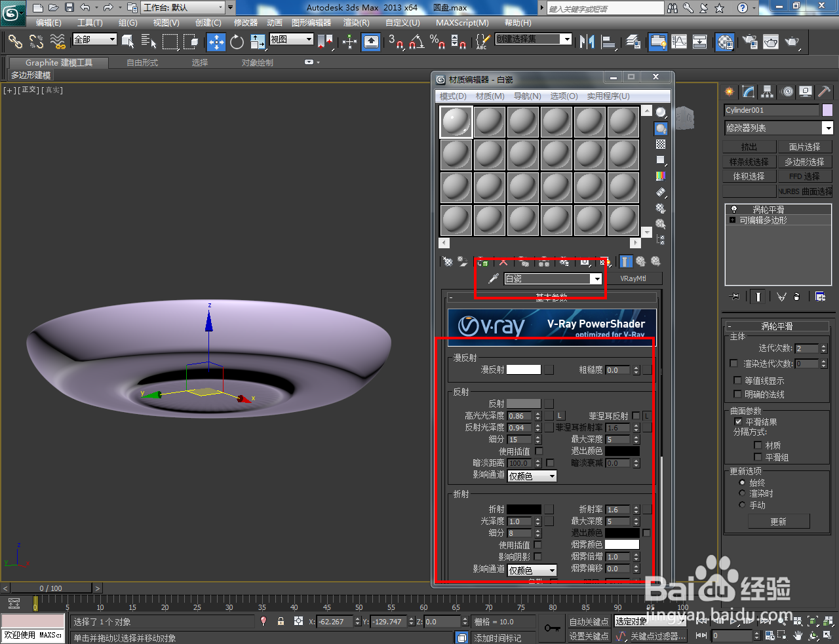Viewport: 839px width, 644px height.
Task: Open the Curve Editor icon
Action: click(x=679, y=42)
